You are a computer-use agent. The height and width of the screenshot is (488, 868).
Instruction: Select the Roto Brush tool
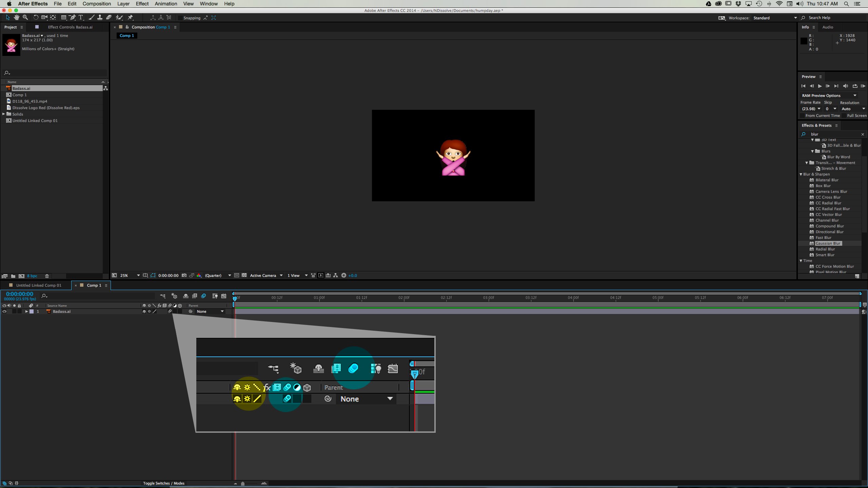click(119, 17)
